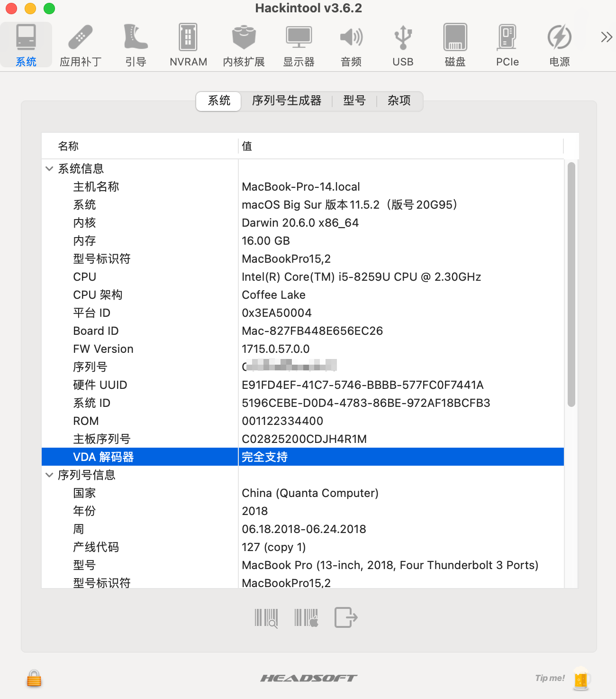Click the 名称 column header
This screenshot has height=699, width=616.
click(140, 146)
